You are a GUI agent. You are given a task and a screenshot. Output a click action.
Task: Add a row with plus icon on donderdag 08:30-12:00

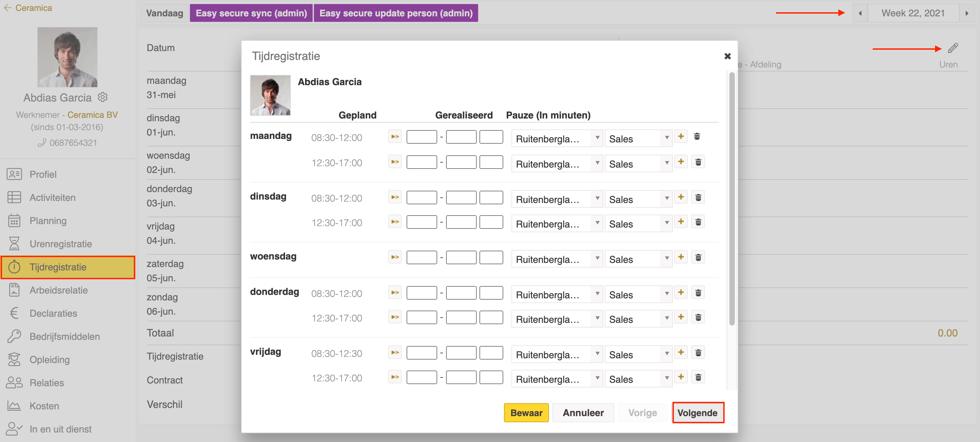coord(681,293)
